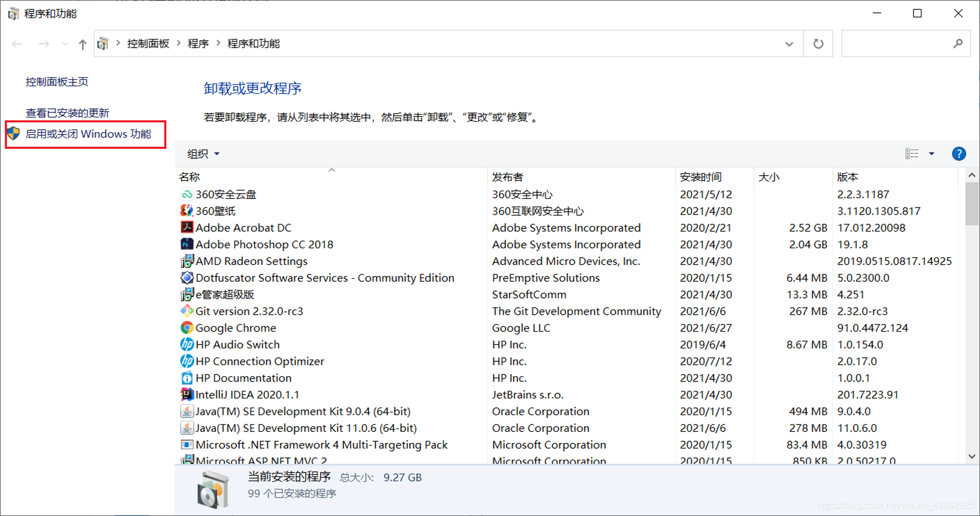This screenshot has width=980, height=516.
Task: Select the Adobe Acrobat DC row name
Action: [243, 228]
